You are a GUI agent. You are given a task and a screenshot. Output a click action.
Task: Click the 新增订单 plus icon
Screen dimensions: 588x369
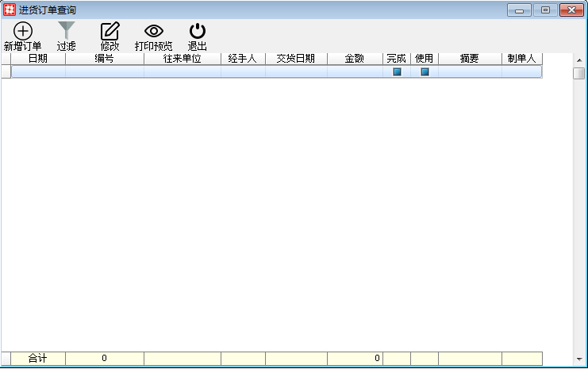[23, 32]
